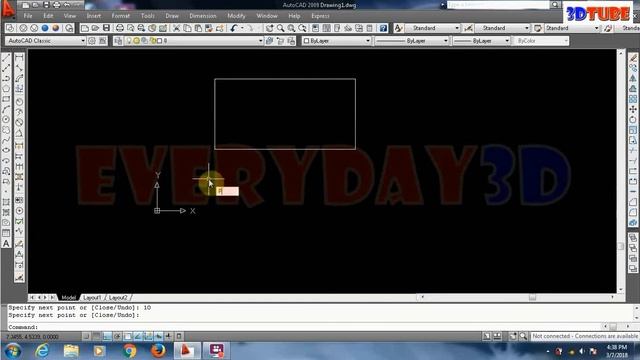Open the Dimension Style icon
The width and height of the screenshot is (640, 360).
coord(469,28)
